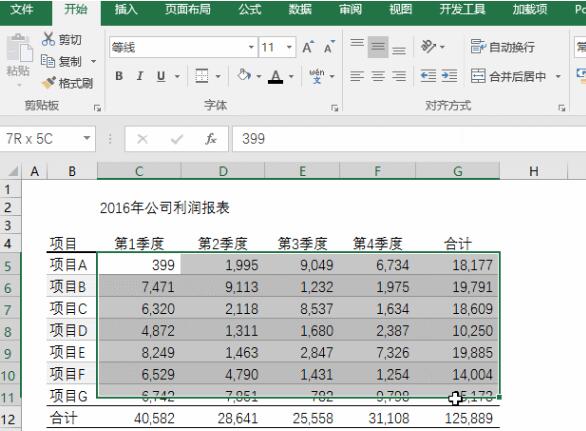Image resolution: width=586 pixels, height=431 pixels.
Task: Switch to the 公式 tab
Action: pyautogui.click(x=250, y=9)
